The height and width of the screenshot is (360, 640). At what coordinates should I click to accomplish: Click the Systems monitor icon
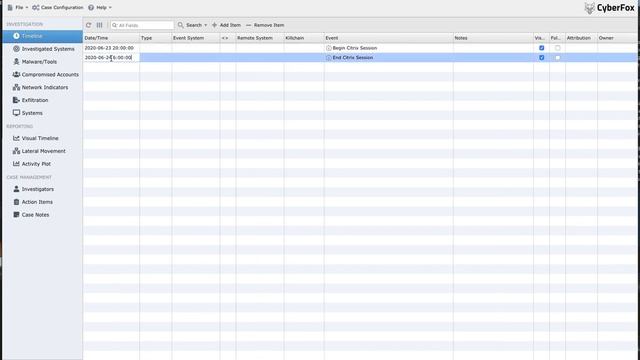click(16, 113)
